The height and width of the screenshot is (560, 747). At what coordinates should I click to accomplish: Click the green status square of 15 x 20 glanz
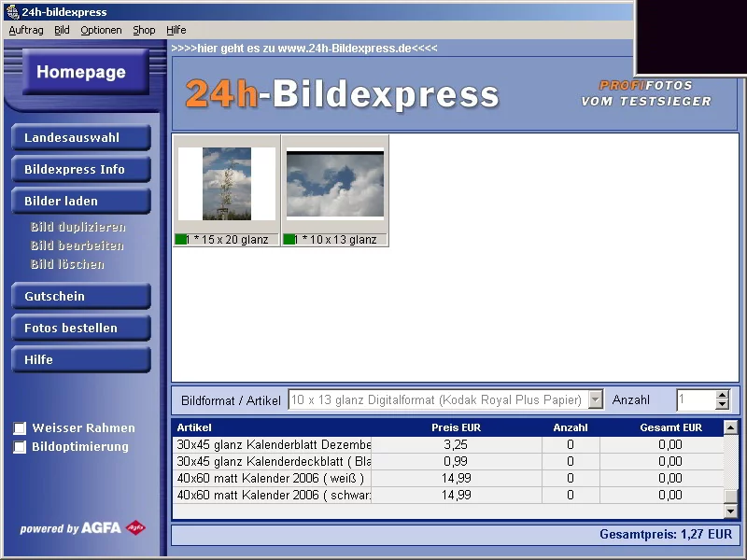tap(180, 240)
